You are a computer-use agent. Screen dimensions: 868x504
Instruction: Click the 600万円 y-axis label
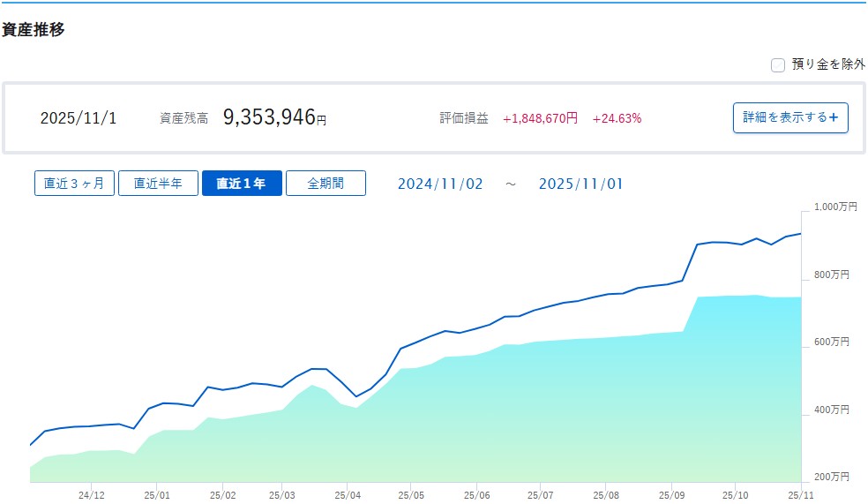pos(831,342)
